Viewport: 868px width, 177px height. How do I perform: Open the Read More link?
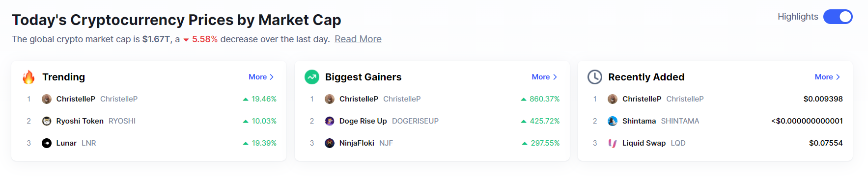pos(358,39)
